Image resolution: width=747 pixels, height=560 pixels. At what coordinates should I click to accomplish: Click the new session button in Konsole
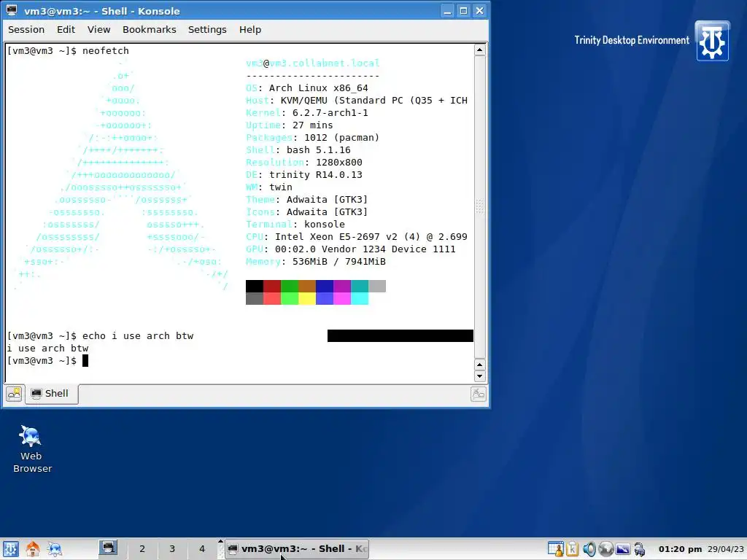coord(15,394)
